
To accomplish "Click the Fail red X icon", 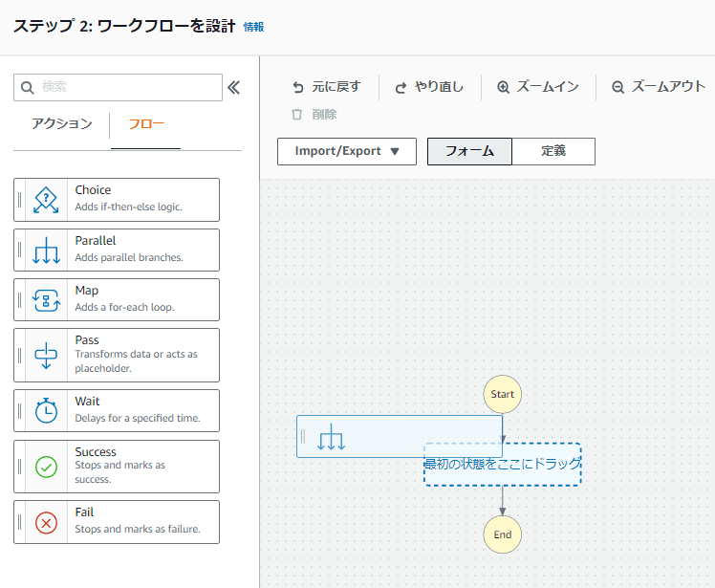I will click(46, 522).
